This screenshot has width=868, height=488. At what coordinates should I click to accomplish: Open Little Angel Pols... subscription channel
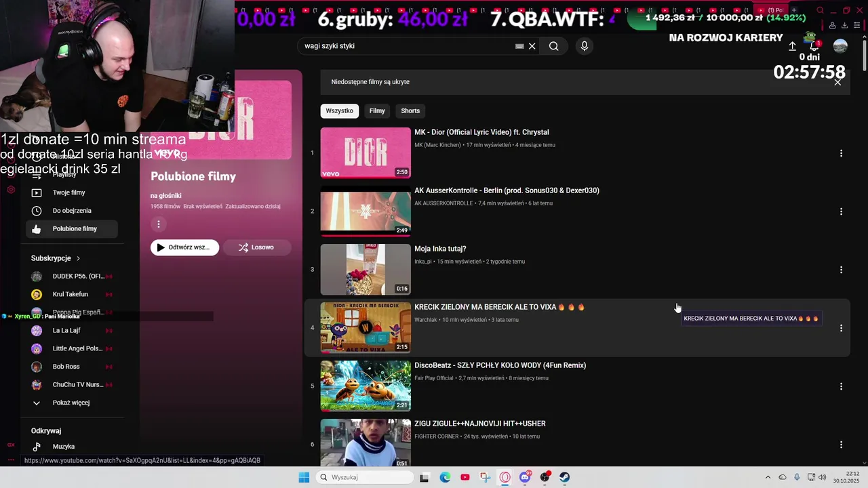click(71, 348)
